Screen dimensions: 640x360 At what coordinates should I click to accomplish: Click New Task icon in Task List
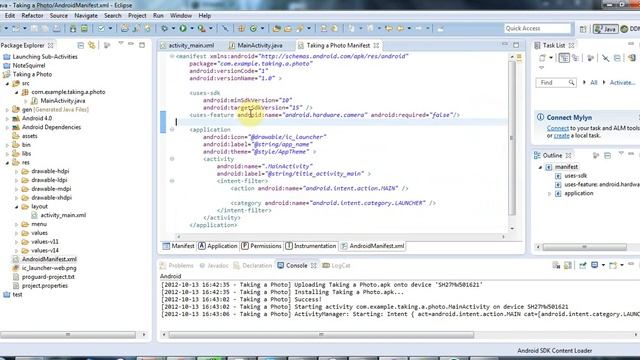[542, 58]
